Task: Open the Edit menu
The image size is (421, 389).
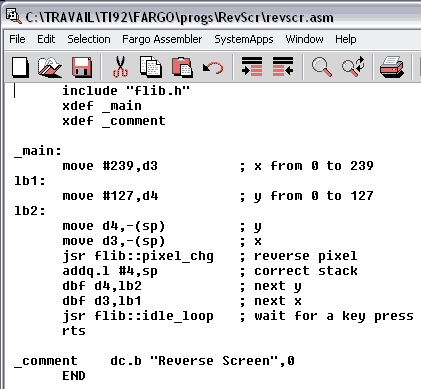Action: (x=46, y=39)
